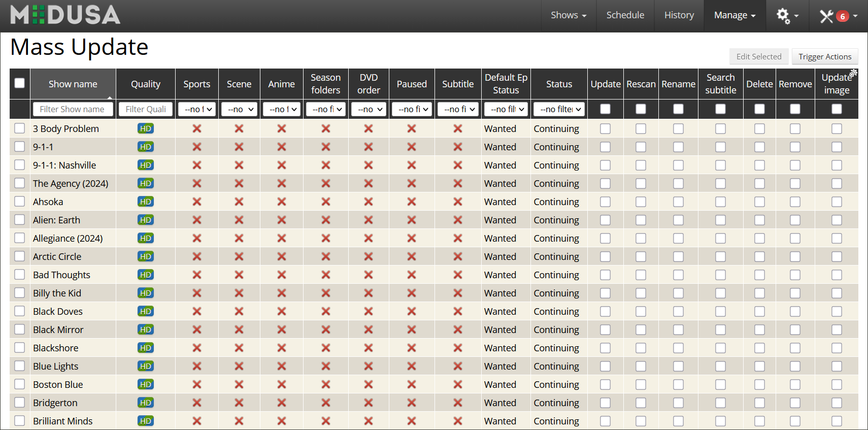868x430 pixels.
Task: Click the Subtitle red X for 9-1-1
Action: click(458, 147)
